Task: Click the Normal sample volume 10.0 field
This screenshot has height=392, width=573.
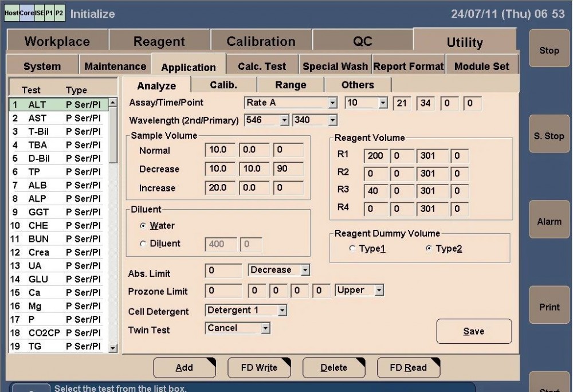Action: [219, 150]
